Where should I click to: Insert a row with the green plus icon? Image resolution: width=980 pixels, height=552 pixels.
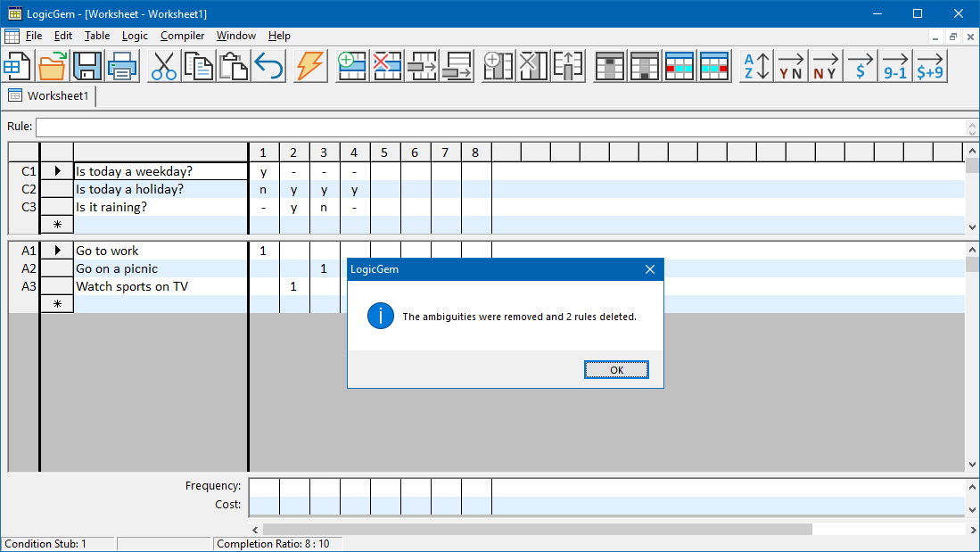tap(352, 66)
